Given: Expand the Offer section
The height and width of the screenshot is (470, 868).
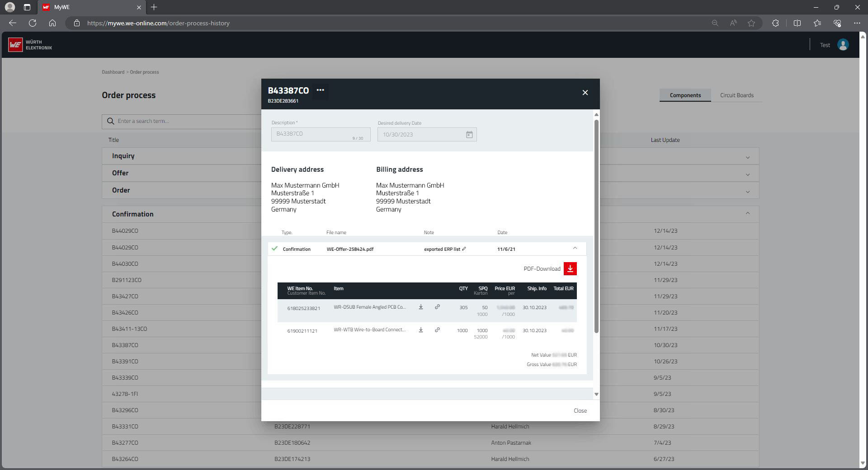Looking at the screenshot, I should click(747, 174).
